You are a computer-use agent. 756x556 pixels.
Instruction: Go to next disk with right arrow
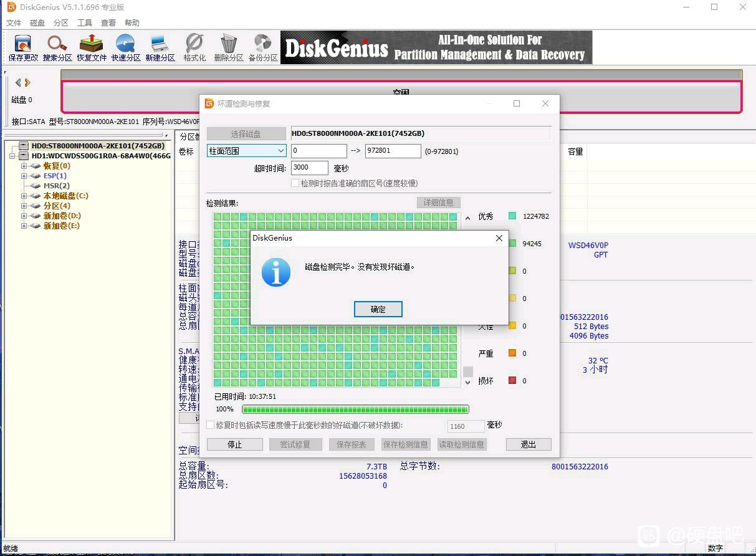point(27,82)
